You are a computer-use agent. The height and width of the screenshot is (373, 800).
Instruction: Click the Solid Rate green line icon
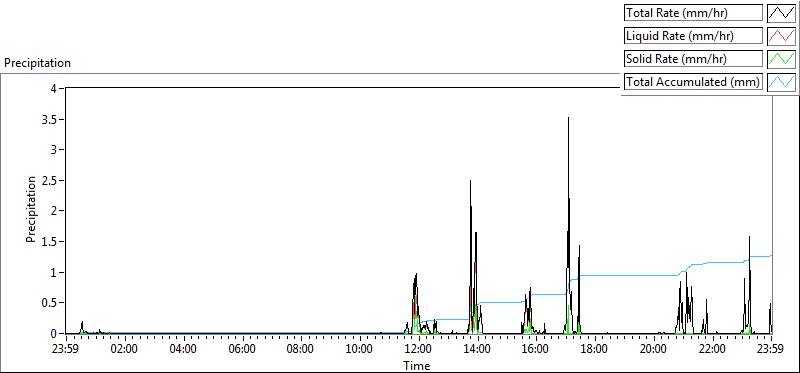point(781,59)
